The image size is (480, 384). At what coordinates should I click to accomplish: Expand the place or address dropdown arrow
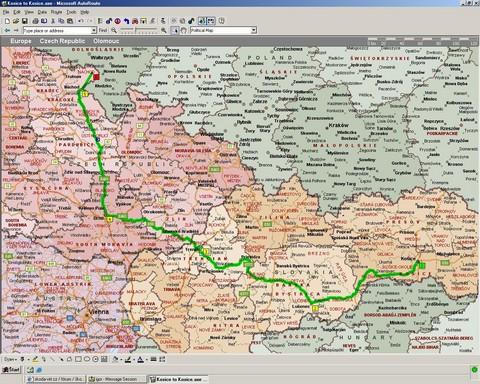(94, 30)
